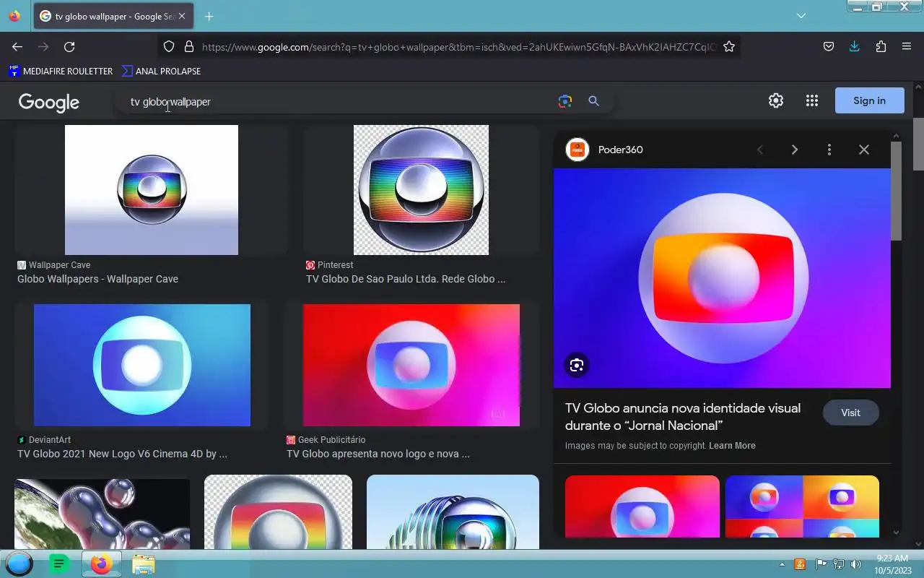Image resolution: width=924 pixels, height=578 pixels.
Task: Click the Learn More copyright link
Action: pyautogui.click(x=732, y=446)
